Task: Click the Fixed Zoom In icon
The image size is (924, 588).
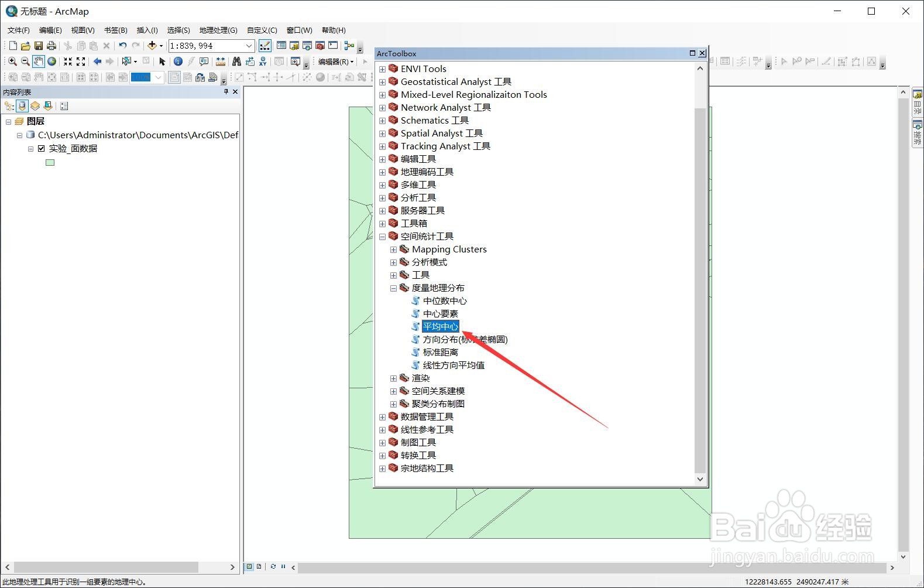Action: tap(68, 61)
